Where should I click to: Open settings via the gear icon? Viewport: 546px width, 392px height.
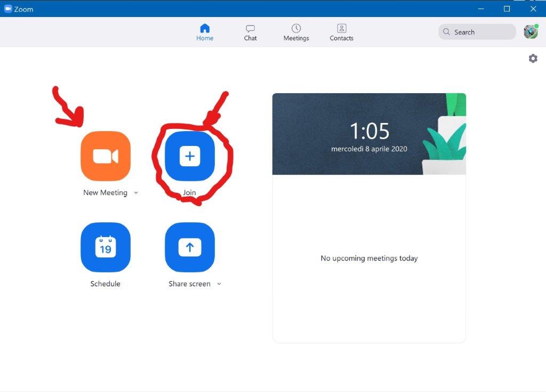[x=533, y=59]
